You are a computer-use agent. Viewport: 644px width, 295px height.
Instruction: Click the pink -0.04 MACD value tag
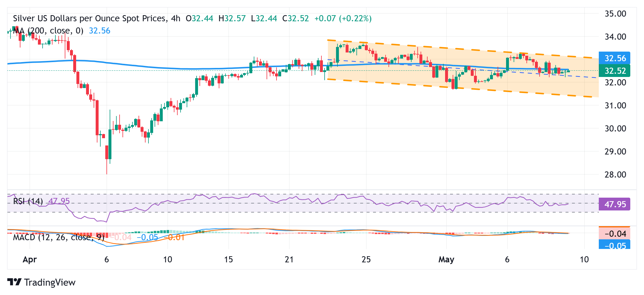(x=614, y=233)
